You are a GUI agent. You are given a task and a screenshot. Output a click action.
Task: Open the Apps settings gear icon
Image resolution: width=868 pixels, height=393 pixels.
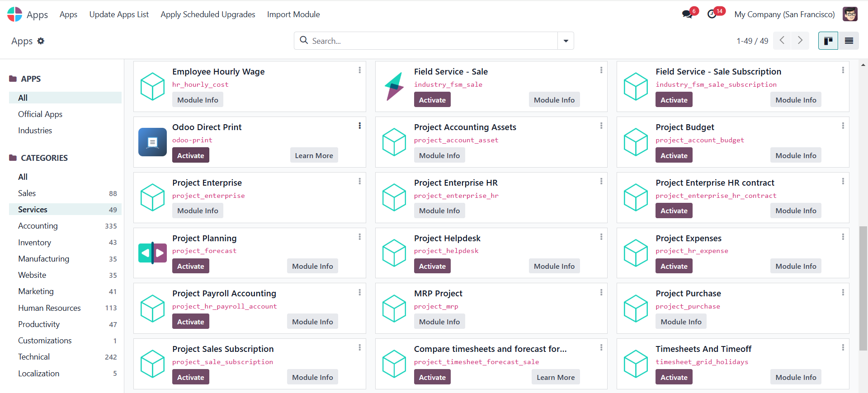[x=41, y=41]
